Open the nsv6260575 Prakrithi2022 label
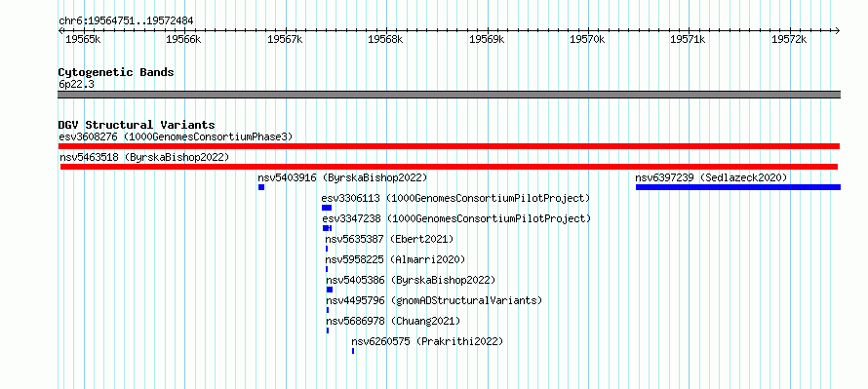The width and height of the screenshot is (868, 389). pos(427,341)
